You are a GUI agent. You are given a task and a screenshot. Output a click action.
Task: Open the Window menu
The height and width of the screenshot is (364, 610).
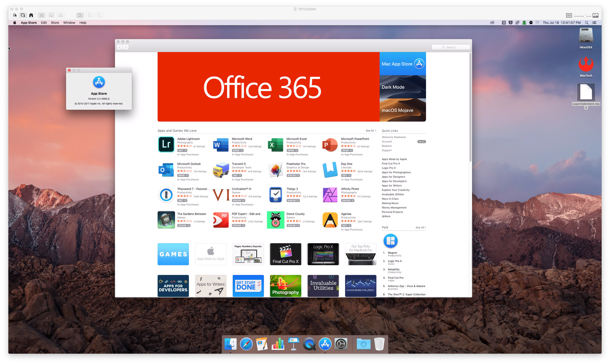(x=69, y=23)
